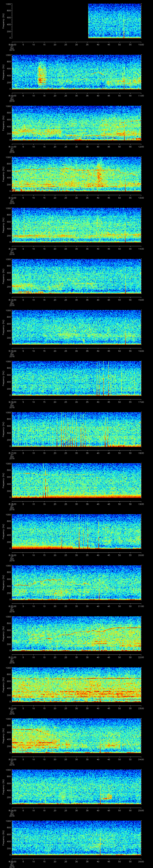Open the spectrogram panel starting at 8:16:00

pos(76,378)
